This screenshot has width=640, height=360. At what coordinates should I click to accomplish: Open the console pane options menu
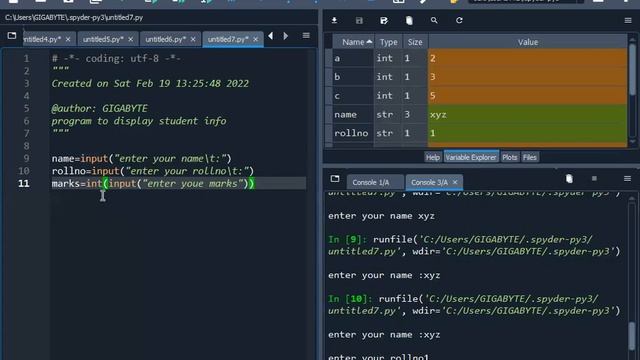tap(627, 178)
